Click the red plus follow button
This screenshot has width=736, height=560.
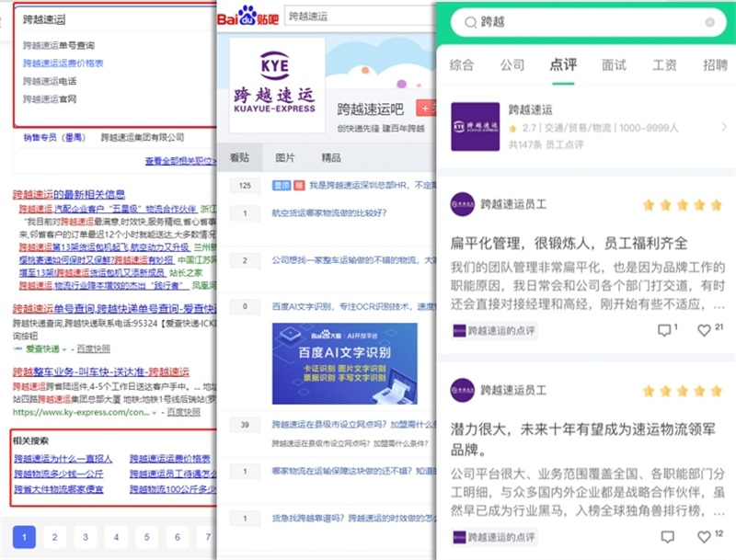point(425,109)
